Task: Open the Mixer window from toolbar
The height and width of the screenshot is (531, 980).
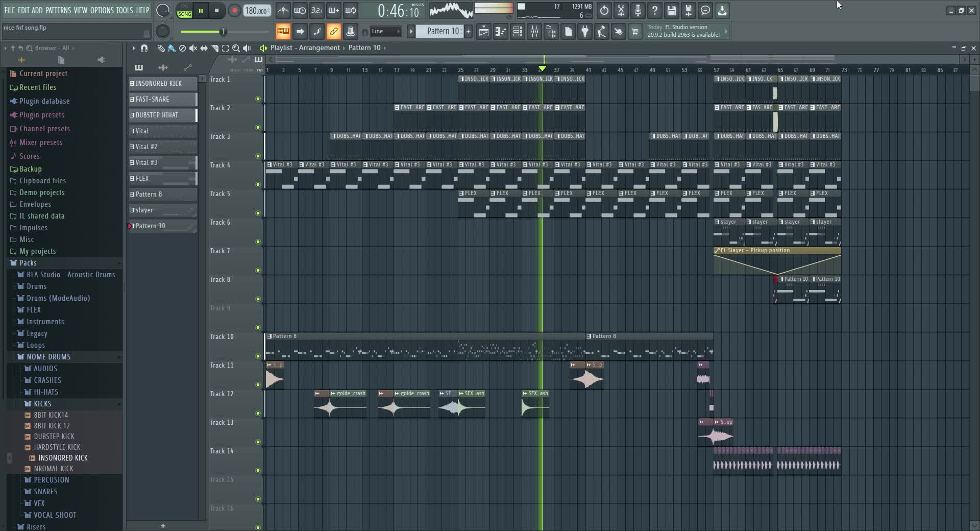Action: click(x=534, y=32)
